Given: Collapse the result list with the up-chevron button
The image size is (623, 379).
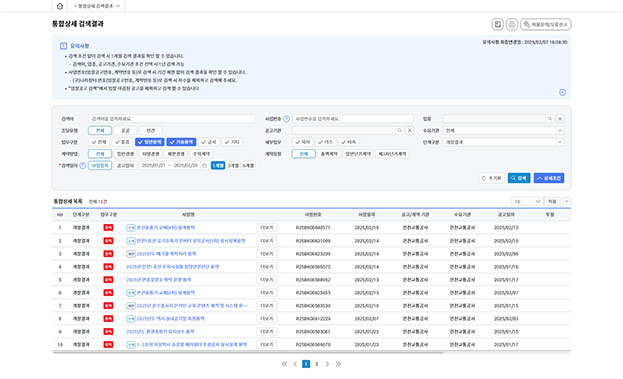Looking at the screenshot, I should pyautogui.click(x=567, y=202).
